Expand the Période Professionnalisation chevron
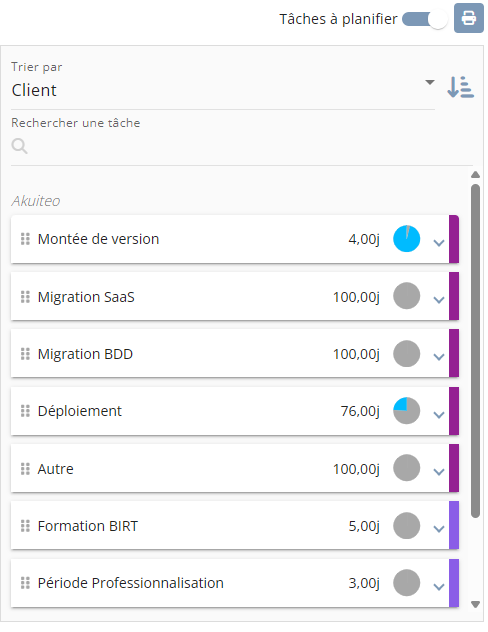The height and width of the screenshot is (632, 488). click(438, 586)
